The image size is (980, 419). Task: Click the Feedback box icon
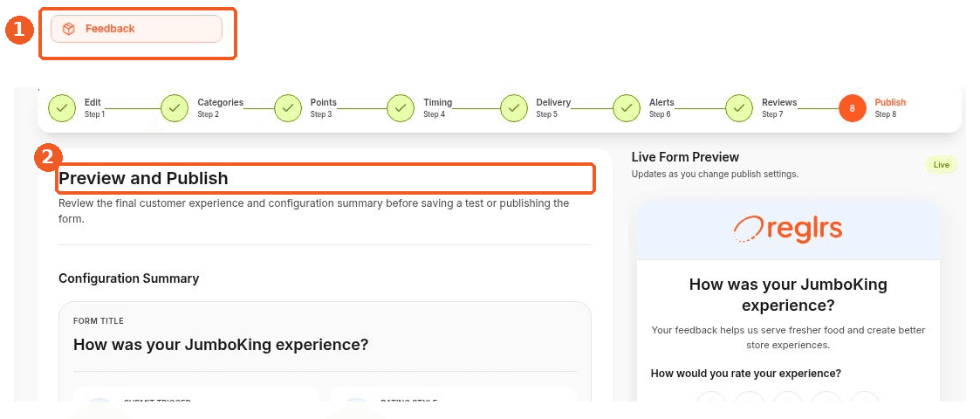click(69, 29)
